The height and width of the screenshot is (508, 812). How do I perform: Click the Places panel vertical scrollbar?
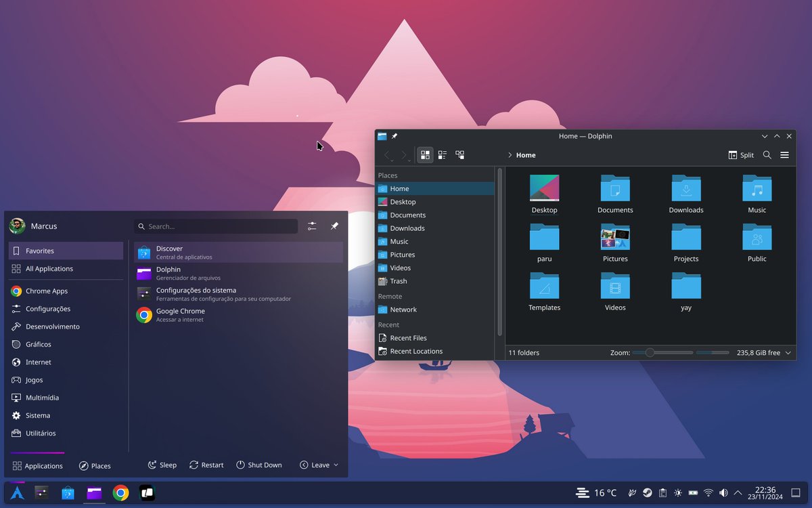click(500, 252)
